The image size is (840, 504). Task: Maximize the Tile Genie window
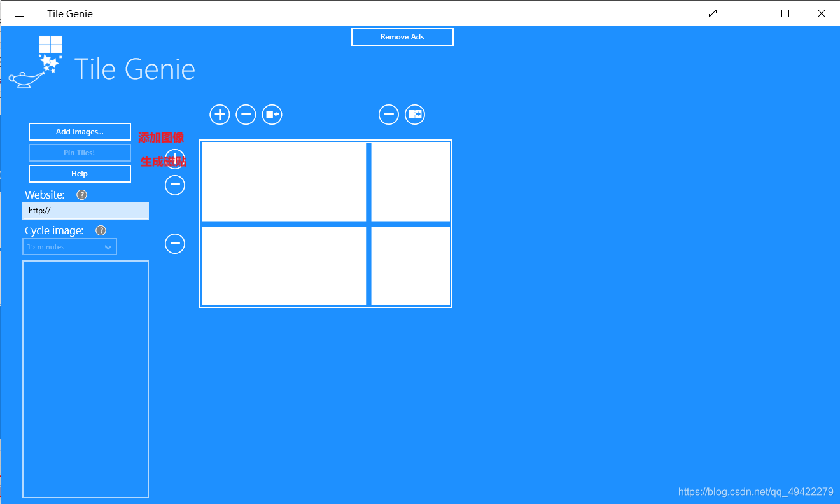coord(785,13)
